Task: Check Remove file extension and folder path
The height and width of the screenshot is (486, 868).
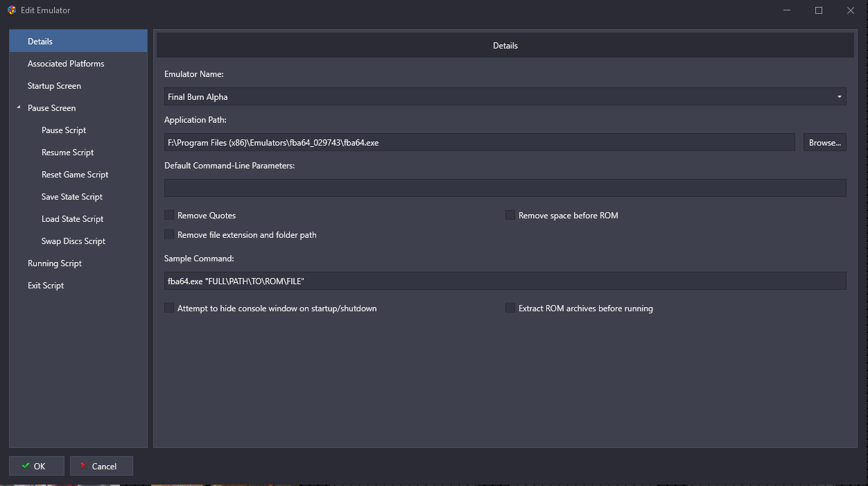Action: [x=169, y=235]
